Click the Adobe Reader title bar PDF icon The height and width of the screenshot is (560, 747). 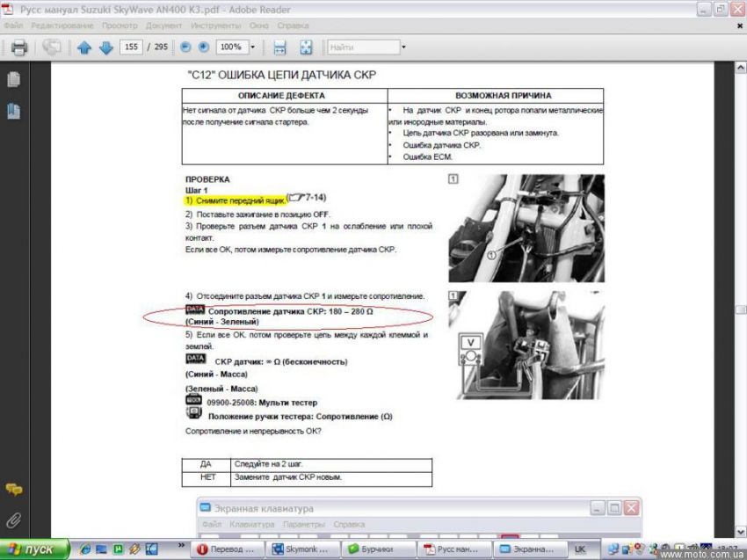pos(8,9)
